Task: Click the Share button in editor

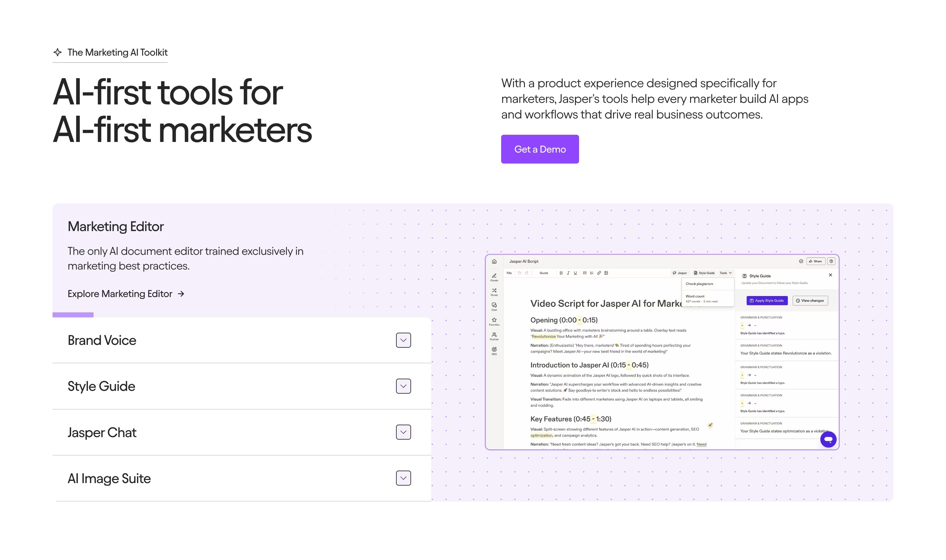Action: pos(816,261)
